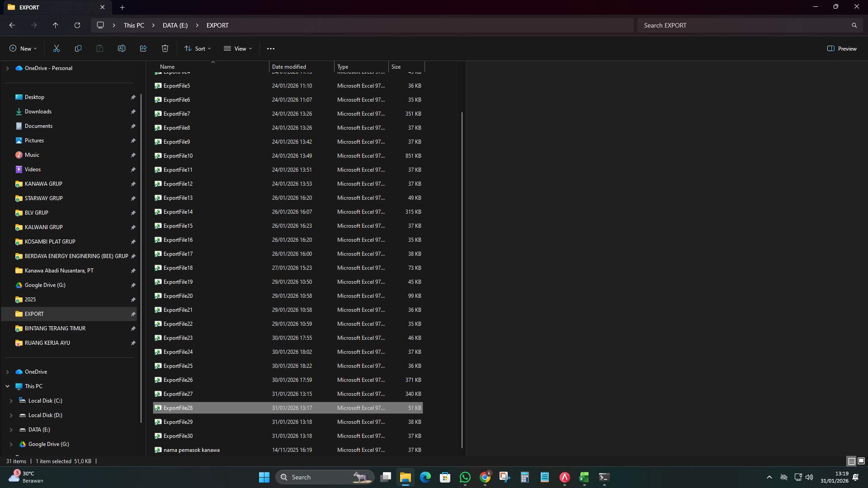The image size is (868, 488).
Task: Toggle the Preview pane
Action: point(842,48)
